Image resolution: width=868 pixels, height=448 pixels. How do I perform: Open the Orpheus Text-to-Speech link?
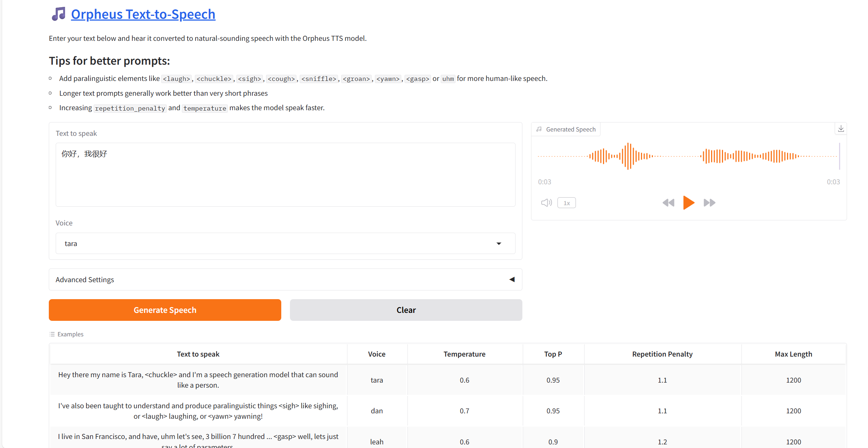click(143, 14)
